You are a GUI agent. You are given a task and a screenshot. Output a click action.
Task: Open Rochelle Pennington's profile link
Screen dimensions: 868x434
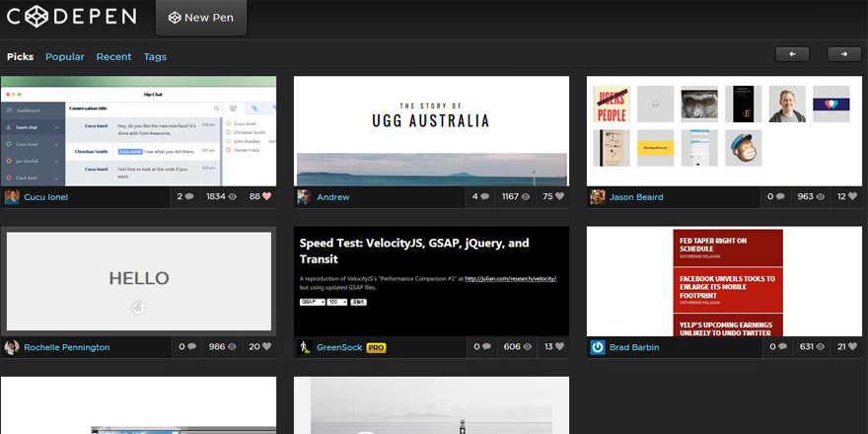point(66,347)
